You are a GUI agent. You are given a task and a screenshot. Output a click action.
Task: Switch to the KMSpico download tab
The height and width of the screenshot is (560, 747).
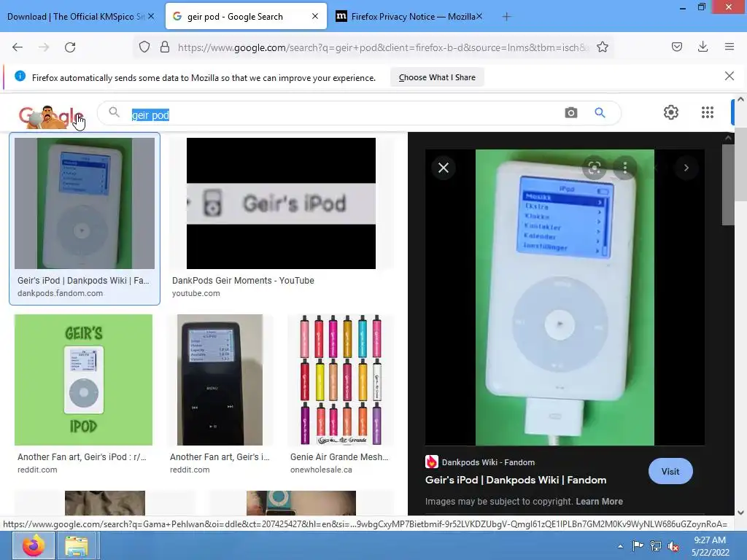[76, 17]
